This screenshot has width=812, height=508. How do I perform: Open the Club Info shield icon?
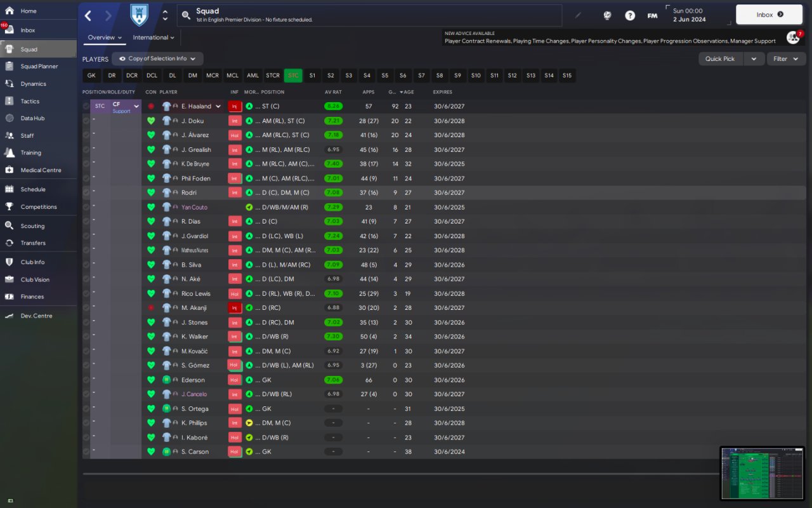coord(10,262)
